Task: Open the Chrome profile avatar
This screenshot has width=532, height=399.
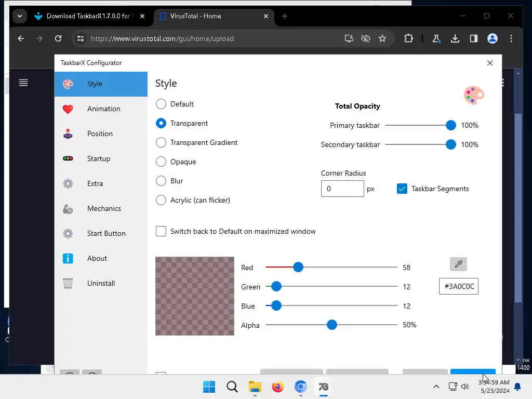Action: (x=493, y=38)
